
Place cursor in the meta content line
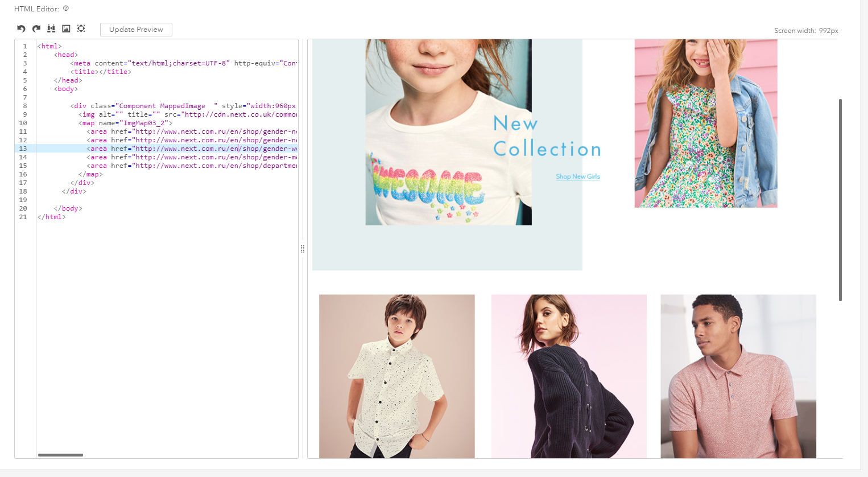(184, 63)
